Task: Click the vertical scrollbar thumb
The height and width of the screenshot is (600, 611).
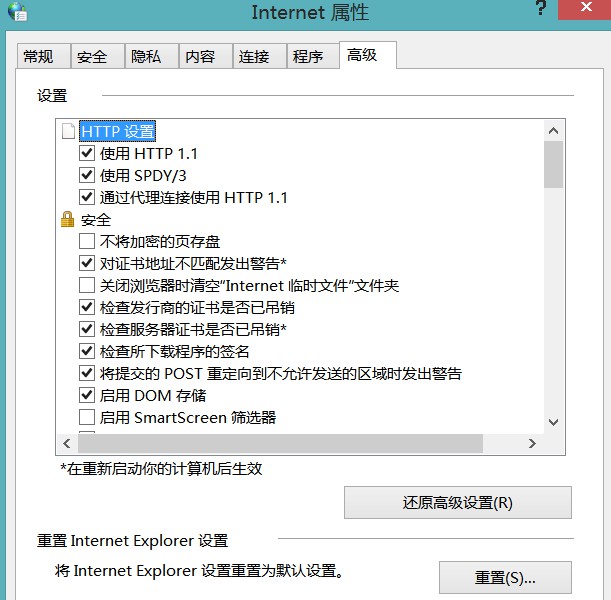Action: (x=553, y=164)
